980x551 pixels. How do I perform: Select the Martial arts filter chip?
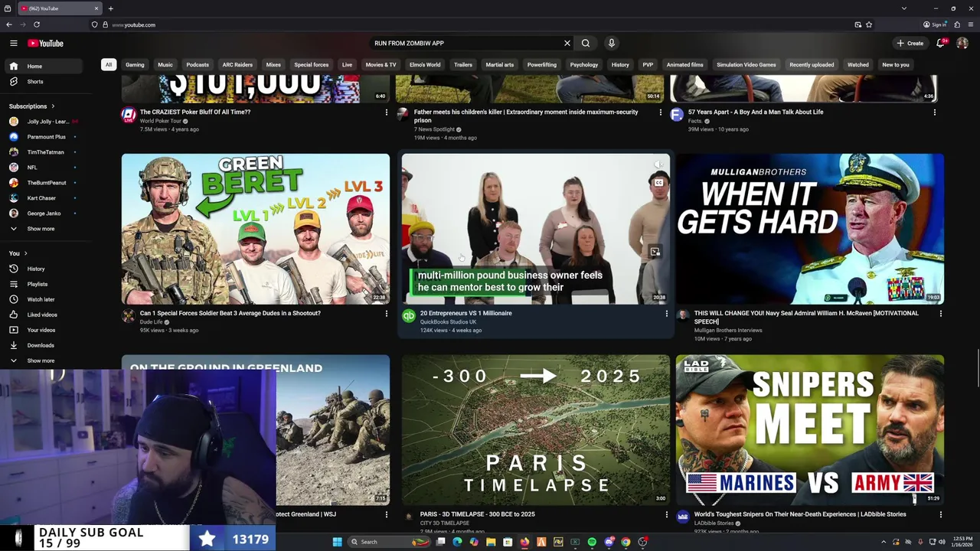click(x=500, y=65)
